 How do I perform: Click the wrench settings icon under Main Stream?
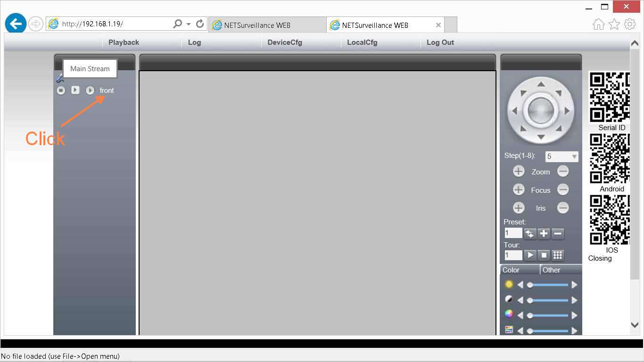click(x=60, y=79)
